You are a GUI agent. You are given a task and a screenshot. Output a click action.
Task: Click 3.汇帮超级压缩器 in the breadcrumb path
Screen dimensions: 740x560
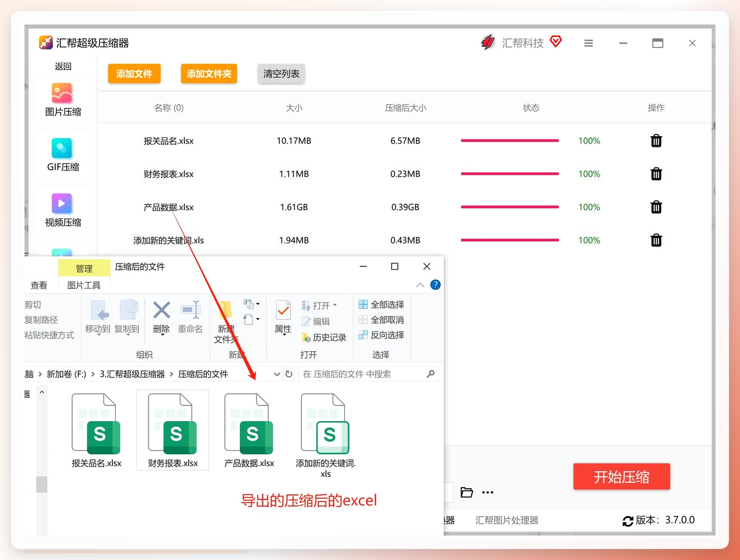click(132, 374)
